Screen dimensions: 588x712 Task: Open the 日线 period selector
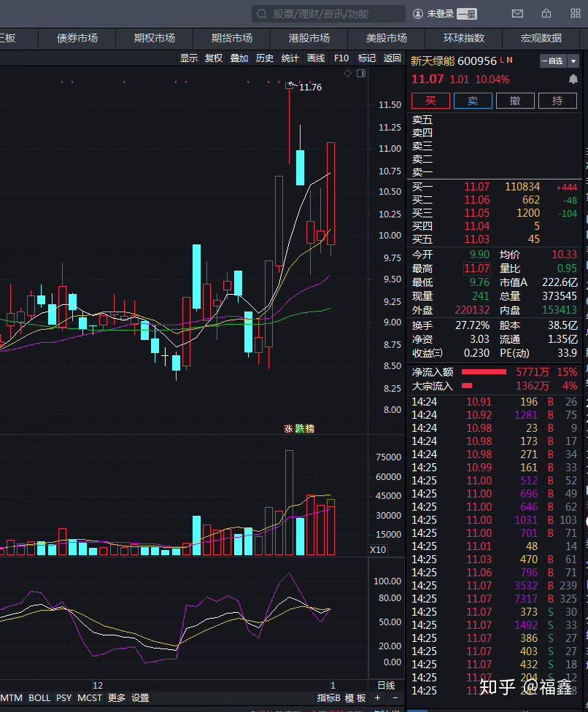click(385, 684)
